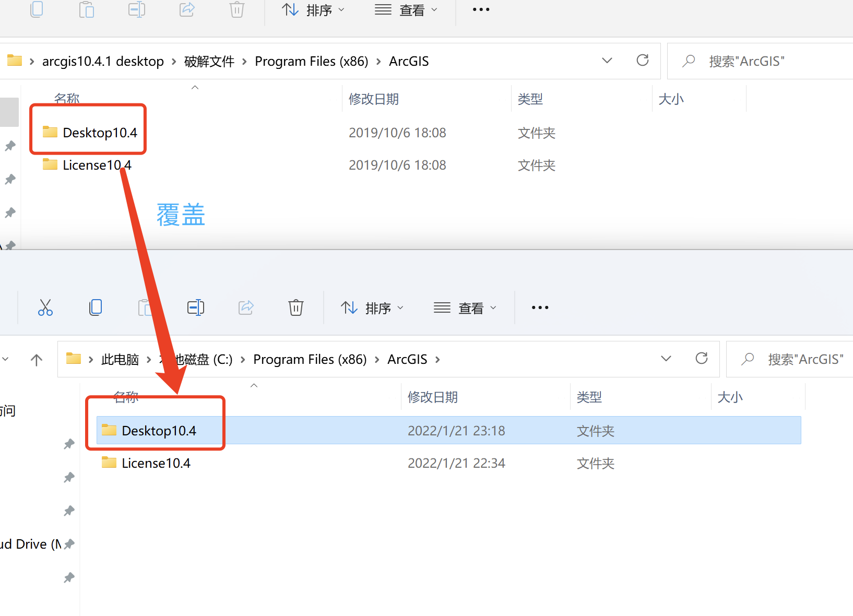
Task: Click Copy icon in lower window toolbar
Action: point(96,307)
